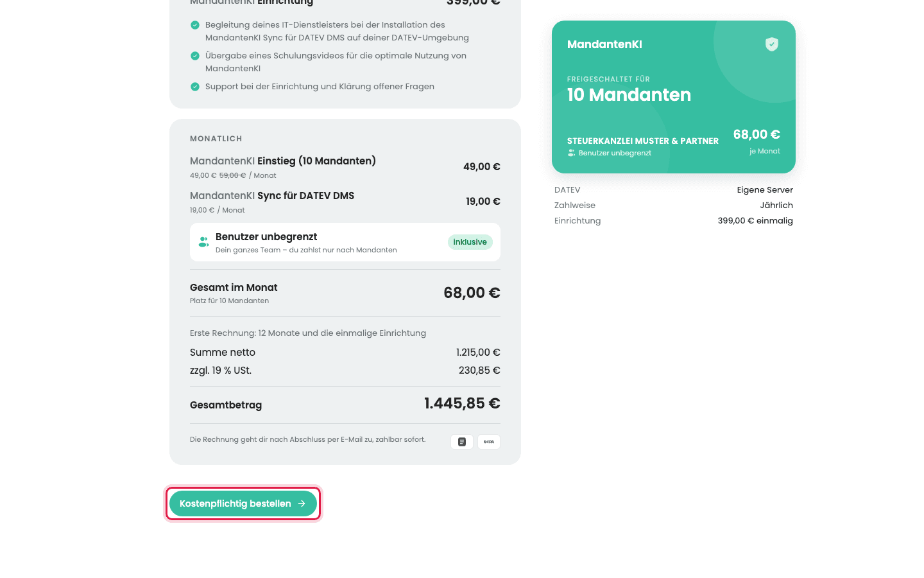Click the 'Einrichtung' label in summary
Image resolution: width=924 pixels, height=578 pixels.
(577, 221)
